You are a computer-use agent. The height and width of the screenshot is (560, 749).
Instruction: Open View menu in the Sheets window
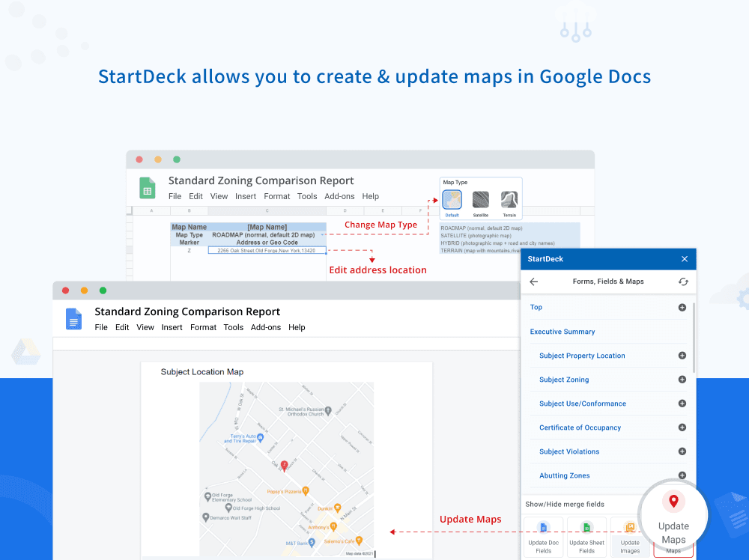click(219, 196)
